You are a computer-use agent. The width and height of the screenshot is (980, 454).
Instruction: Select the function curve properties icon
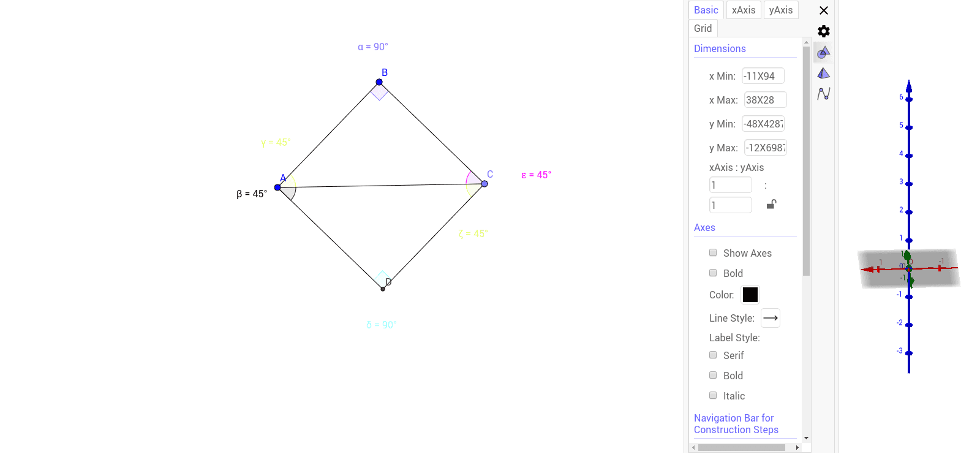(x=824, y=94)
